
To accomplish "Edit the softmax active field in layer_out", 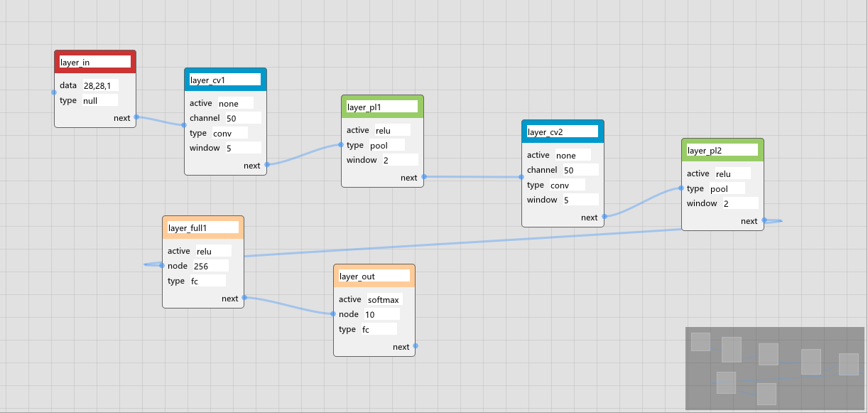I will tap(384, 300).
